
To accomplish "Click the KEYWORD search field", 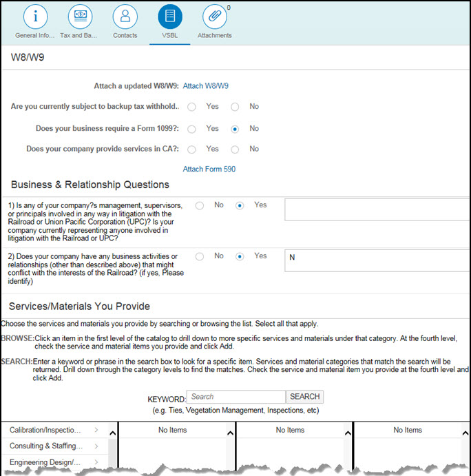I will click(x=235, y=397).
